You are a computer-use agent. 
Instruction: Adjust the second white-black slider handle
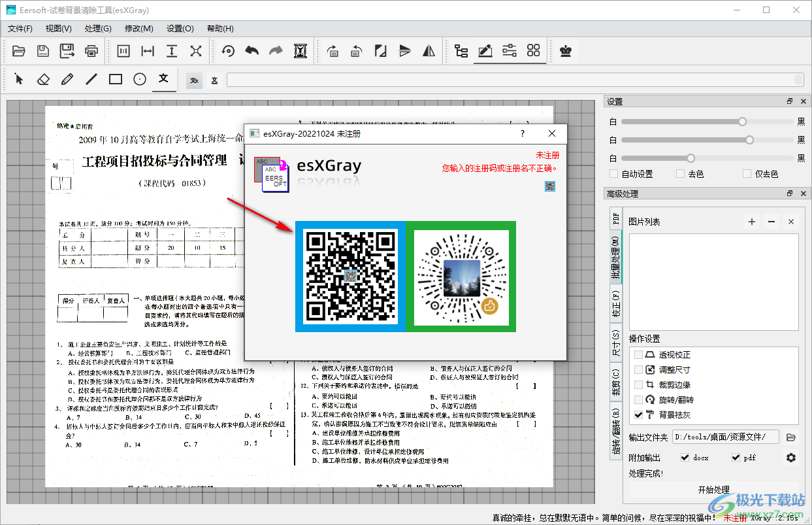tap(749, 140)
